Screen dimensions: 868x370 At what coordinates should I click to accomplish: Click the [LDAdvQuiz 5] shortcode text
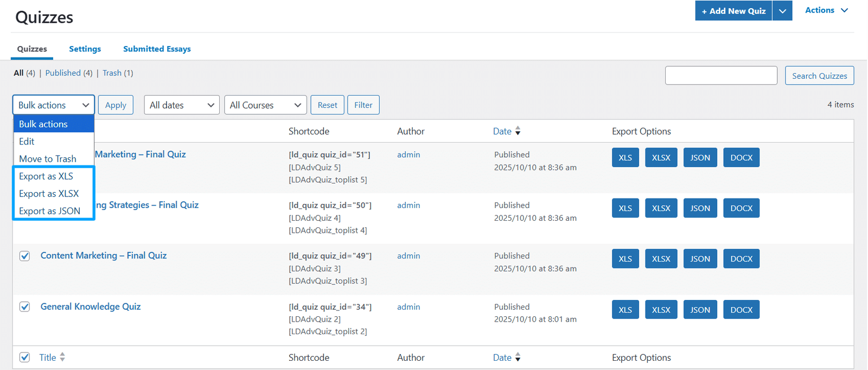[315, 167]
